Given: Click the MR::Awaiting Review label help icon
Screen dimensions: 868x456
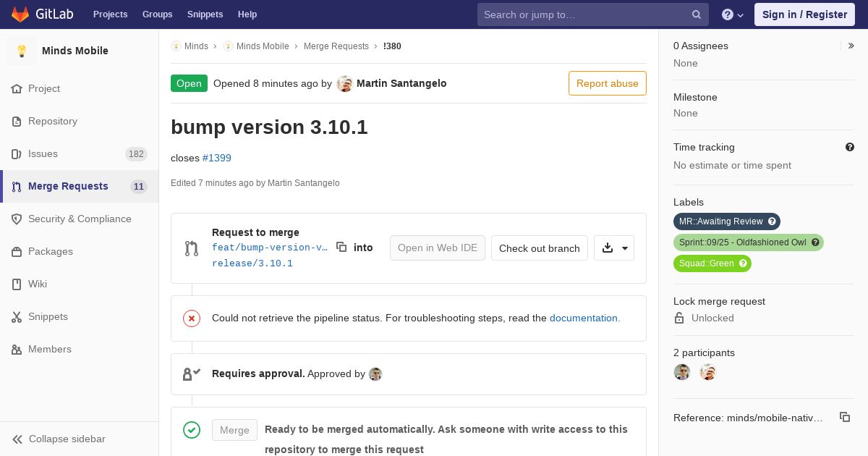Looking at the screenshot, I should pos(772,221).
